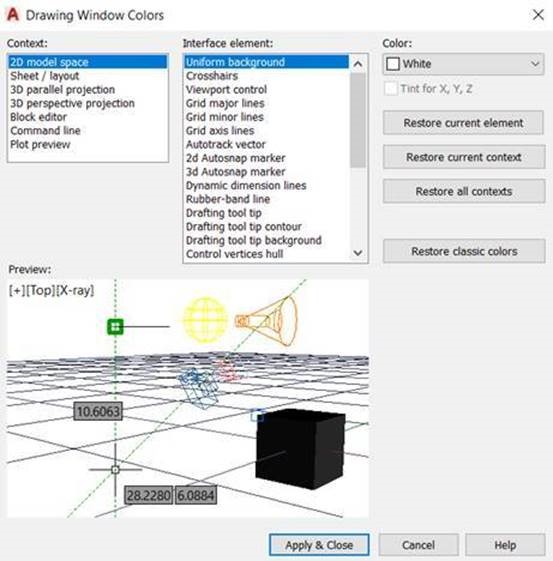The height and width of the screenshot is (561, 553).
Task: Click the 6.0884 coordinate tooltip in preview
Action: click(x=196, y=495)
